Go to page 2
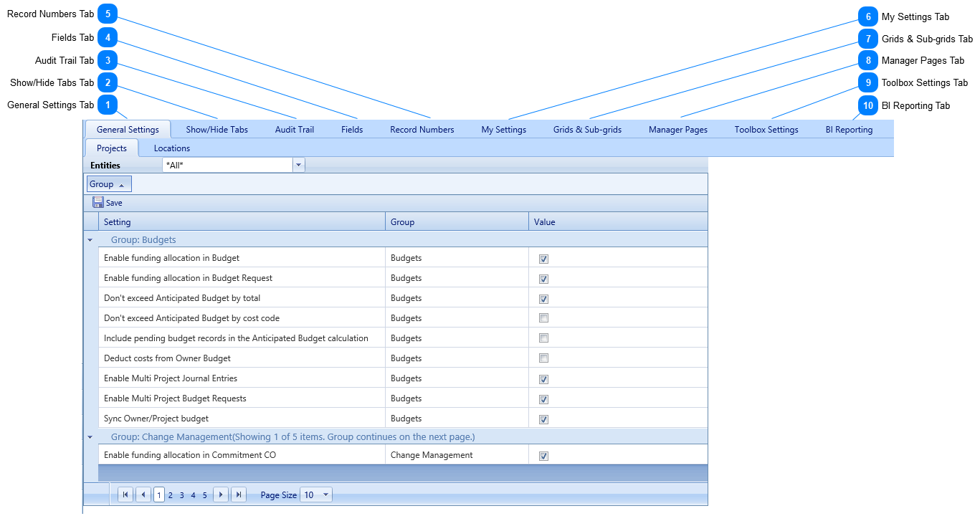 (x=171, y=495)
